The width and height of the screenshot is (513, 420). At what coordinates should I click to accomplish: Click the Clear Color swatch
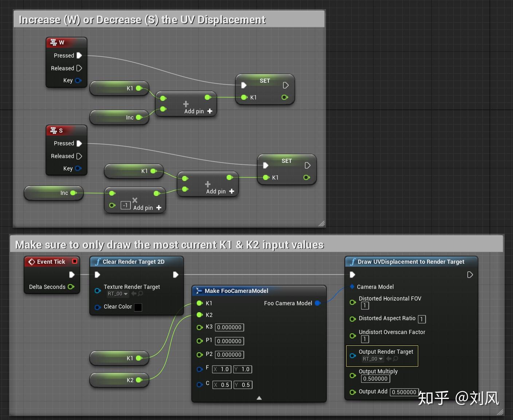pos(138,307)
